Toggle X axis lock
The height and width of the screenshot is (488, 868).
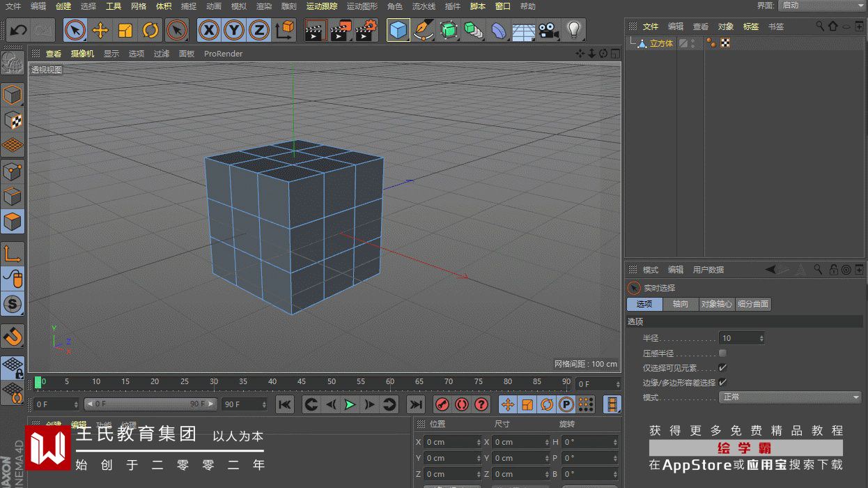[x=209, y=31]
